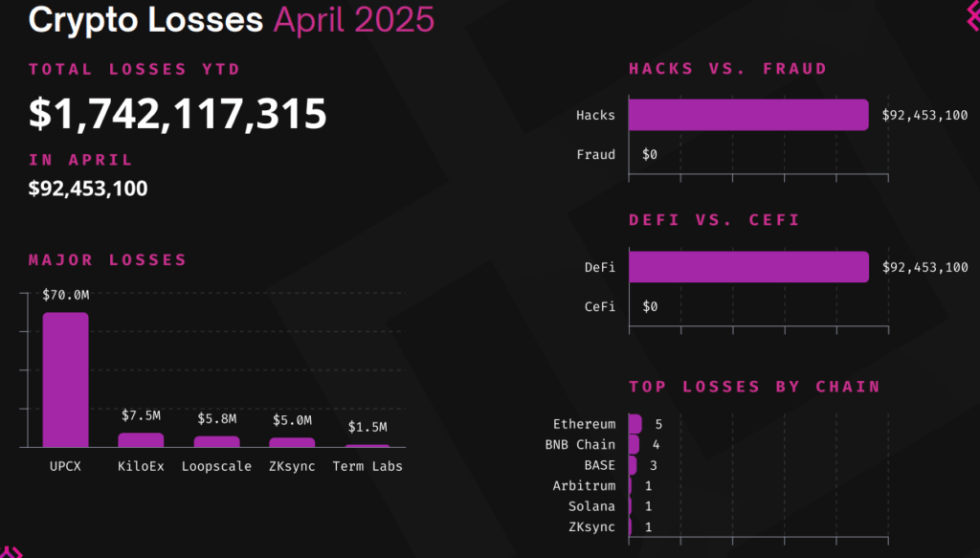Click the Crypto Losses April 2025 title
This screenshot has width=980, height=558.
coord(231,19)
